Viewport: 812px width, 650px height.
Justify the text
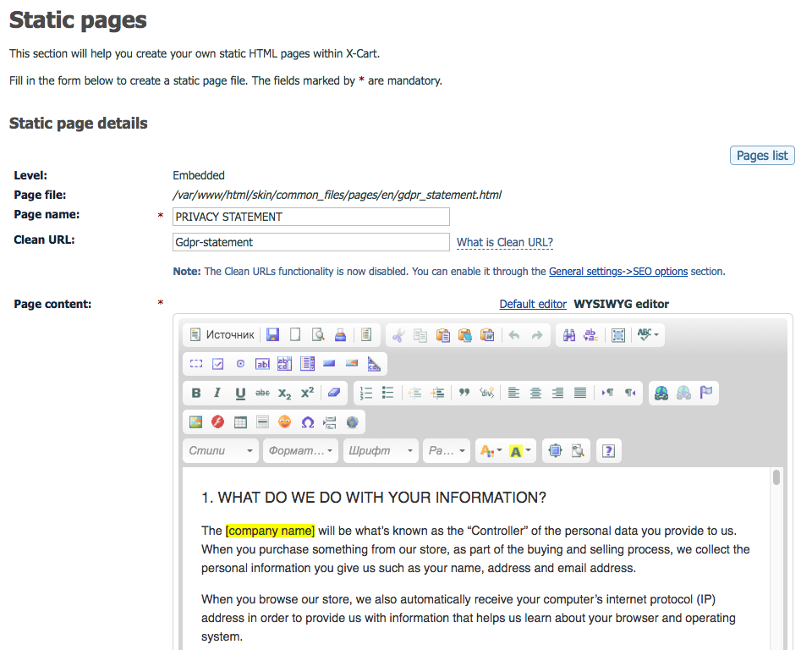pos(580,393)
